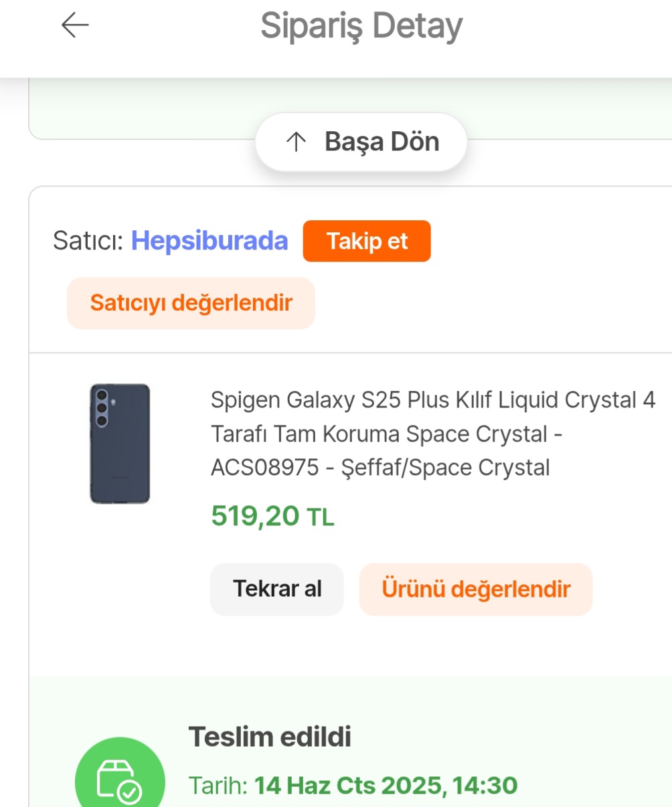Tap the Sipariş Detay page title
672x807 pixels.
(x=361, y=26)
